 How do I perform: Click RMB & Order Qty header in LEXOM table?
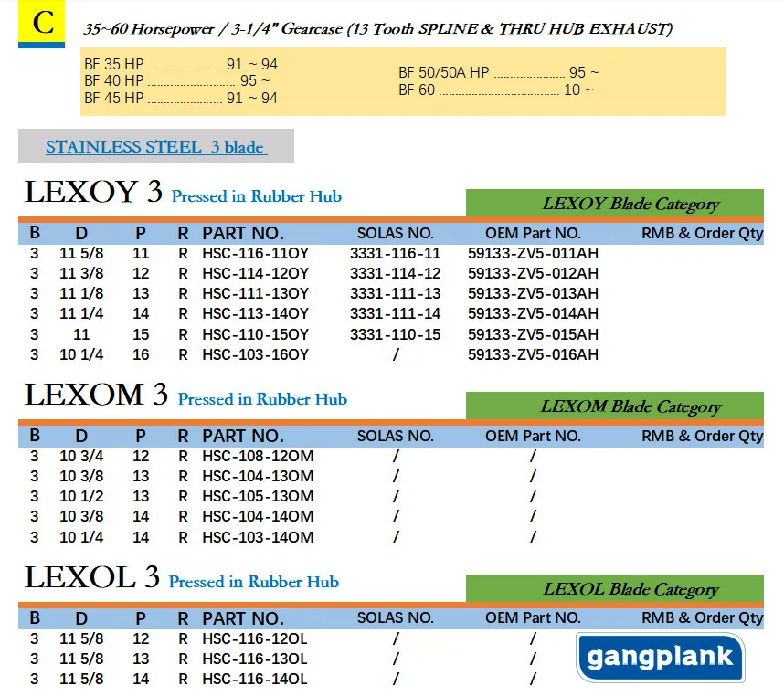702,436
